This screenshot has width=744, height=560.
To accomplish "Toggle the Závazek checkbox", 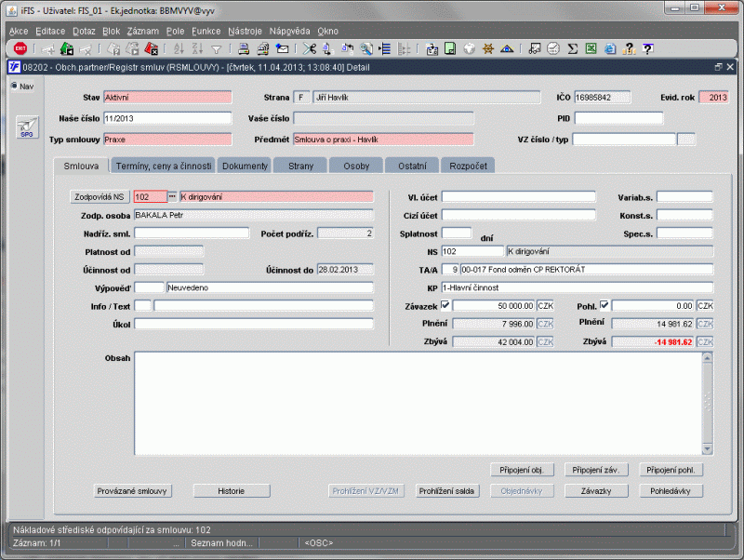I will pos(445,305).
